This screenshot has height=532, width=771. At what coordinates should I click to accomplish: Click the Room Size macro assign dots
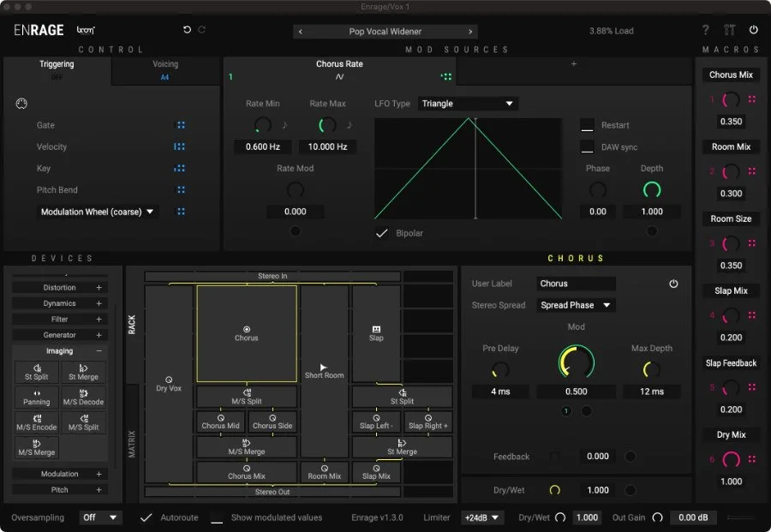coord(752,243)
